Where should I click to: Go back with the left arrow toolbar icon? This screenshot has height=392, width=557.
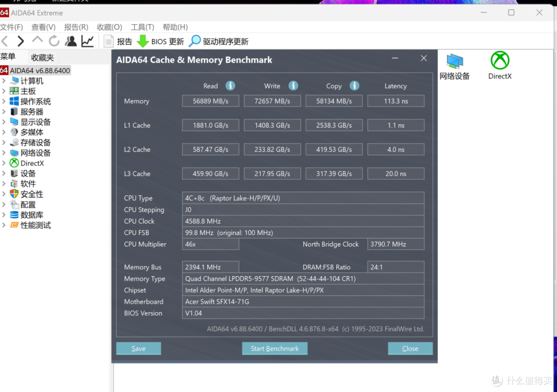[x=5, y=42]
